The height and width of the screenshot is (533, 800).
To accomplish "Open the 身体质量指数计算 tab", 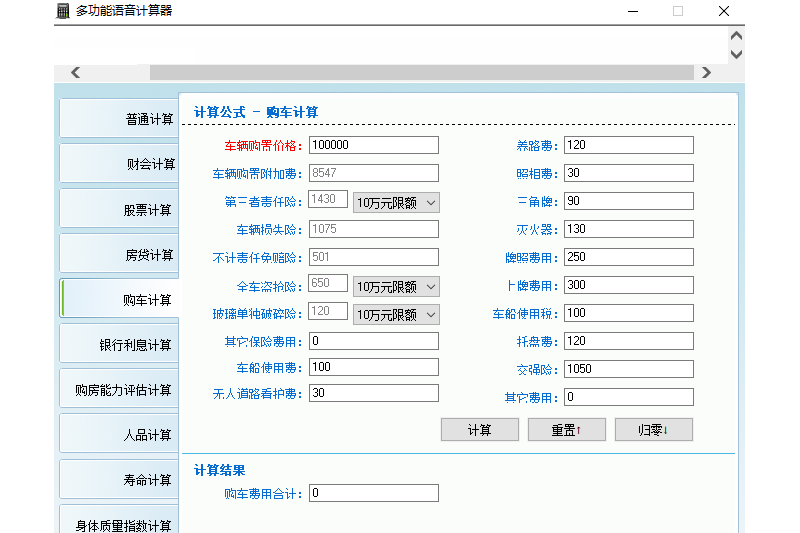I will point(119,519).
